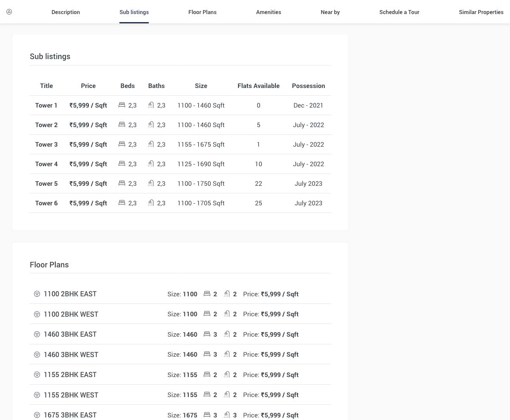Viewport: 510px width, 420px height.
Task: Select the Tower 5 title cell
Action: (x=46, y=184)
